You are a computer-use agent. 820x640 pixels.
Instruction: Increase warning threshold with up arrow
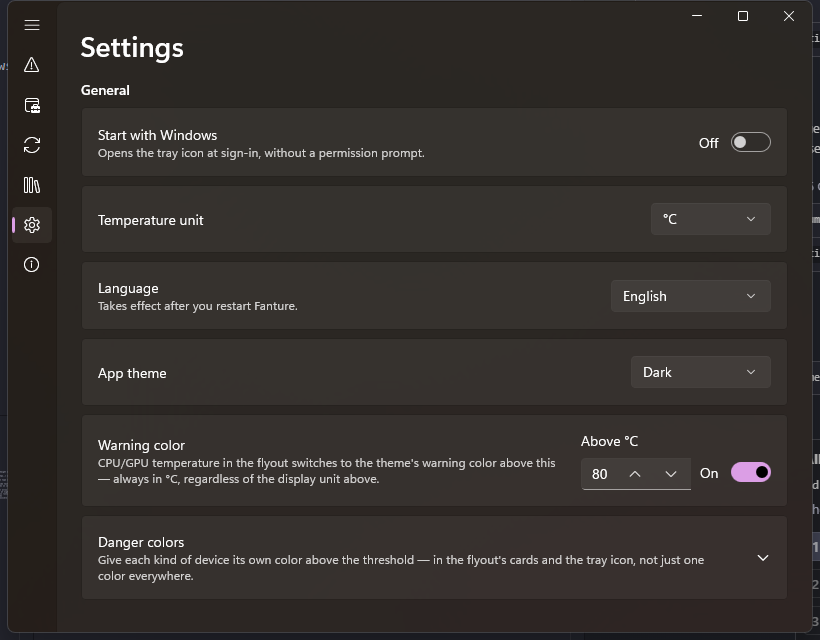(635, 474)
